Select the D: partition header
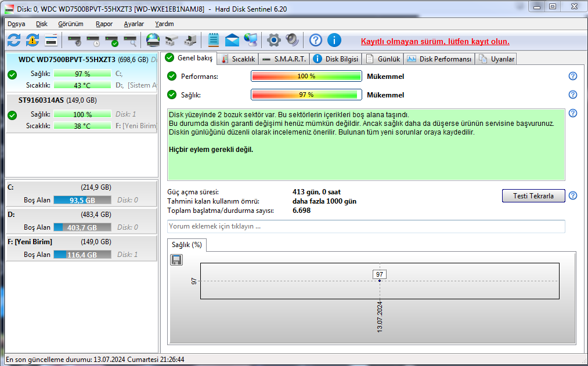 tap(81, 215)
